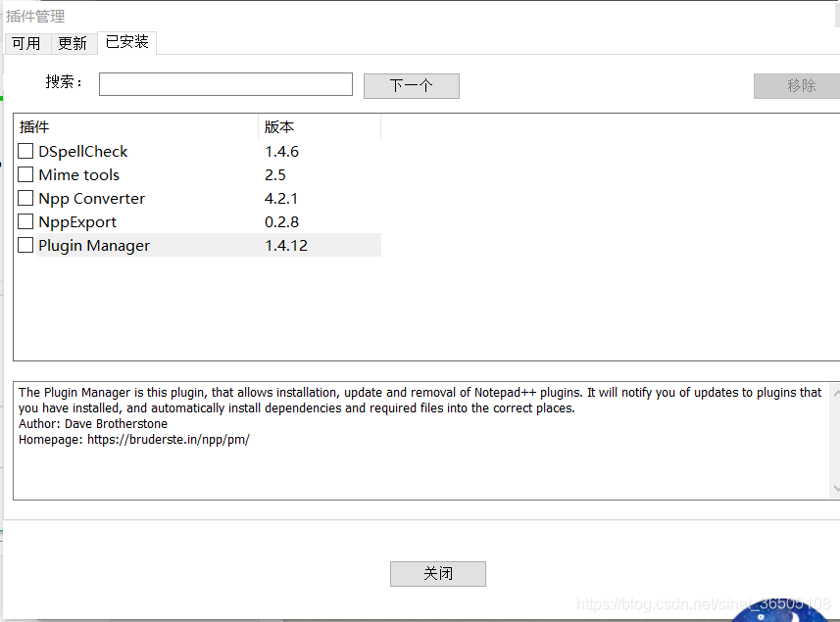Click version 4.2.1 cell
Viewport: 840px width, 622px height.
281,199
